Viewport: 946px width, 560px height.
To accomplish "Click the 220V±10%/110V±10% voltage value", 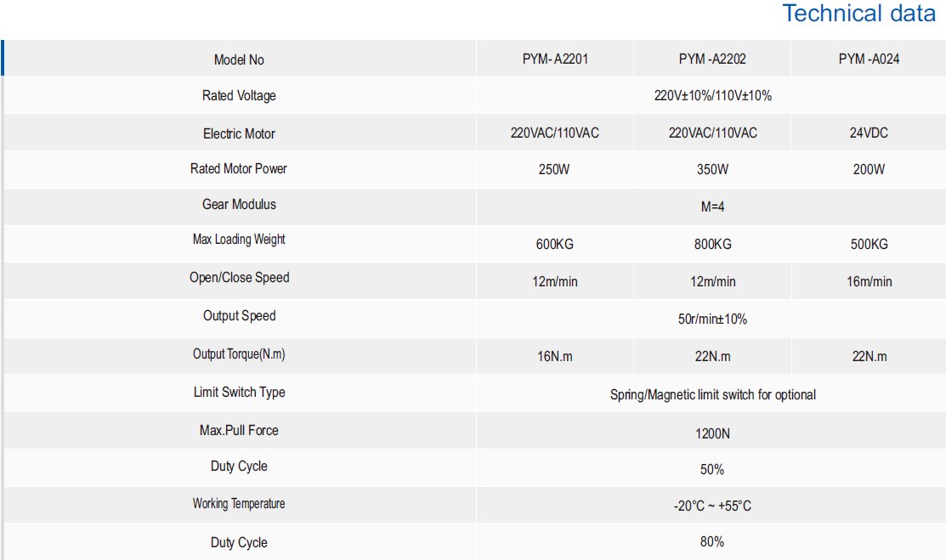I will tap(712, 96).
